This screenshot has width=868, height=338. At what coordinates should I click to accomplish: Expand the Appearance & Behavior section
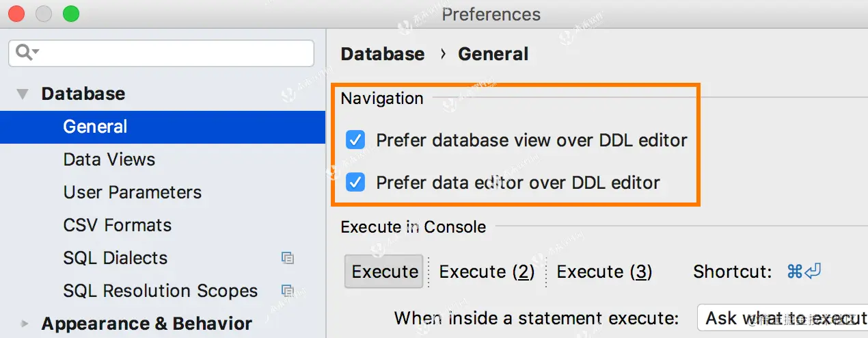point(25,324)
